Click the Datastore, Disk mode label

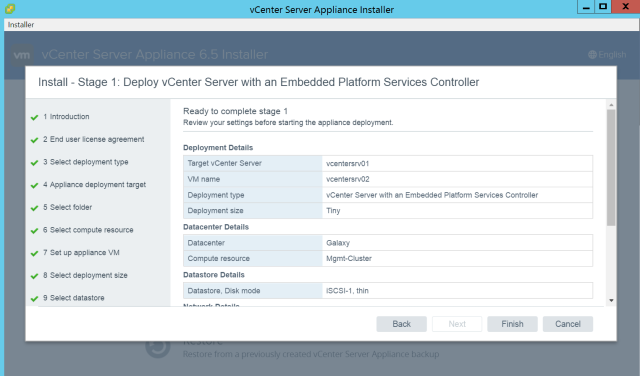point(224,291)
